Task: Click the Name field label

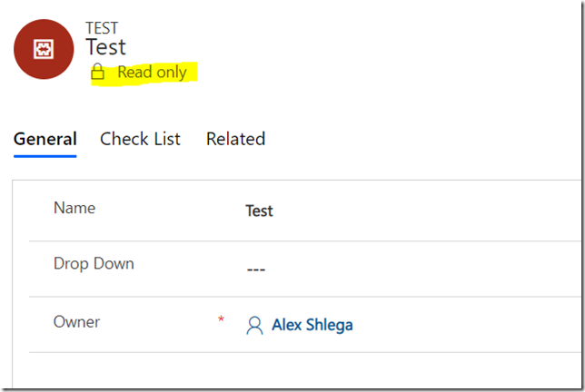Action: [74, 208]
